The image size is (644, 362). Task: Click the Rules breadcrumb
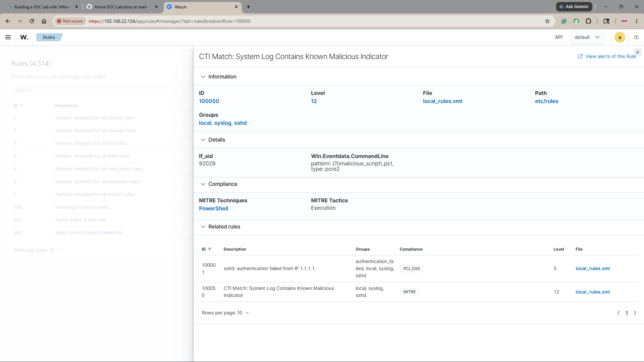[49, 37]
